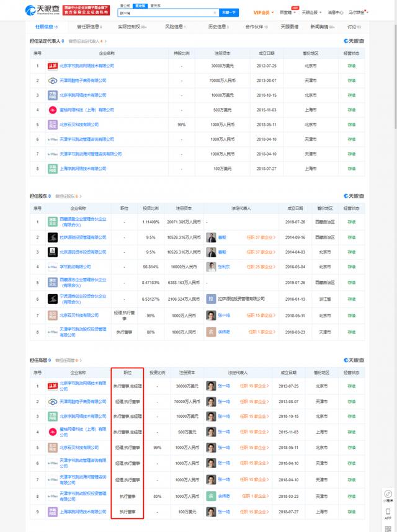
Task: Open the VIP会员 dropdown
Action: click(263, 12)
